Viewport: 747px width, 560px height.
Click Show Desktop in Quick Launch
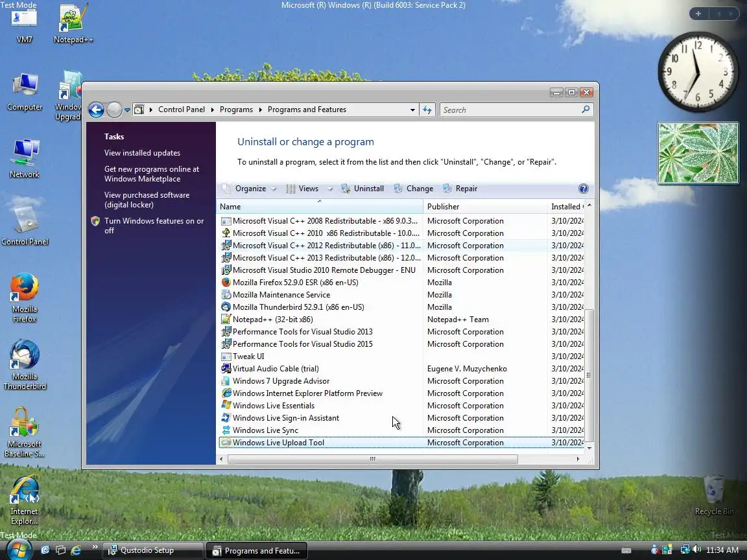46,550
